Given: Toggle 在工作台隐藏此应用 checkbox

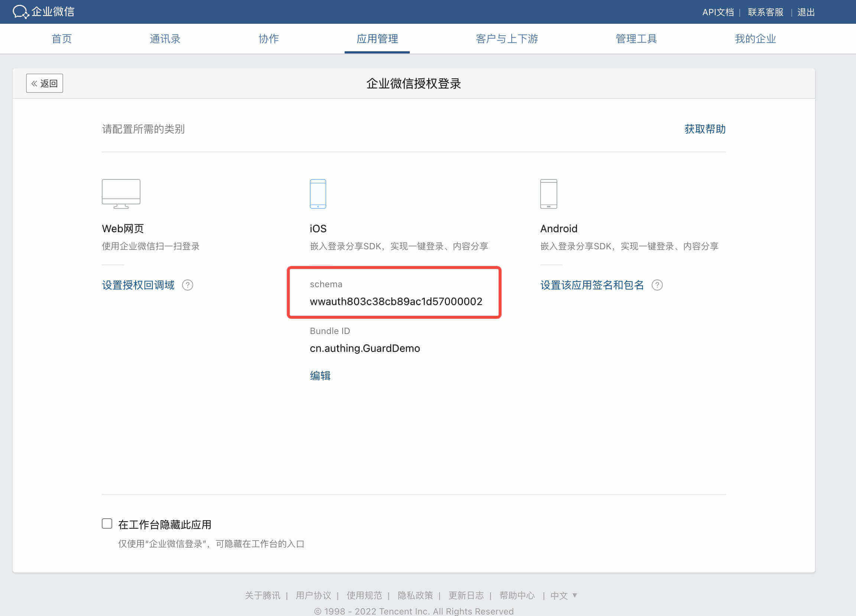Looking at the screenshot, I should click(x=107, y=523).
